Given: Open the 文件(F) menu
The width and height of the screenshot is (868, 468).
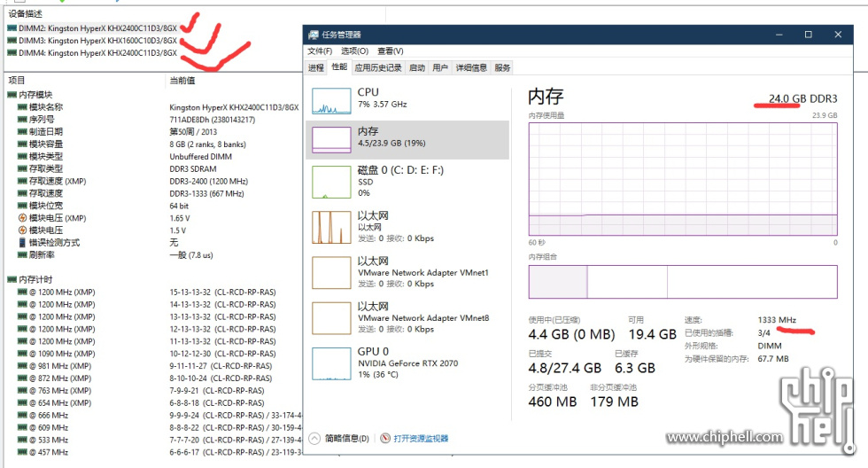Looking at the screenshot, I should [320, 51].
